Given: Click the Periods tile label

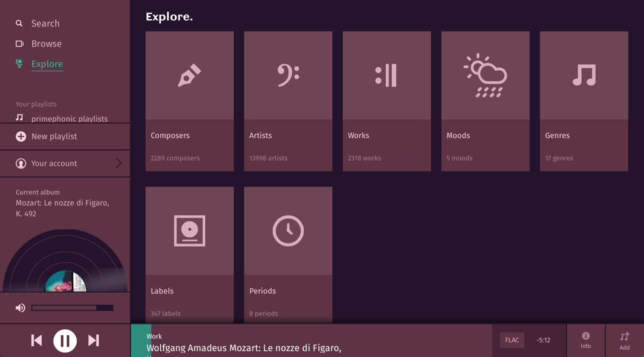Looking at the screenshot, I should pos(263,291).
